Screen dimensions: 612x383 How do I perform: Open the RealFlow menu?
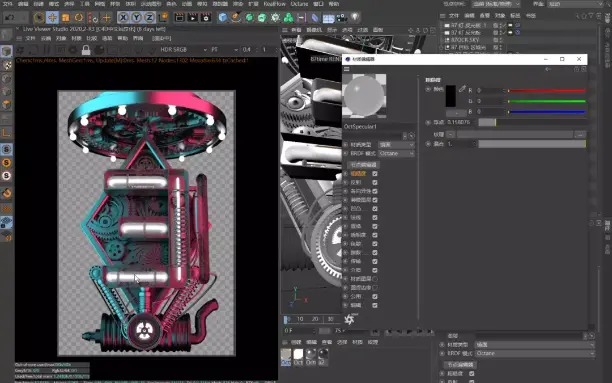[x=274, y=4]
